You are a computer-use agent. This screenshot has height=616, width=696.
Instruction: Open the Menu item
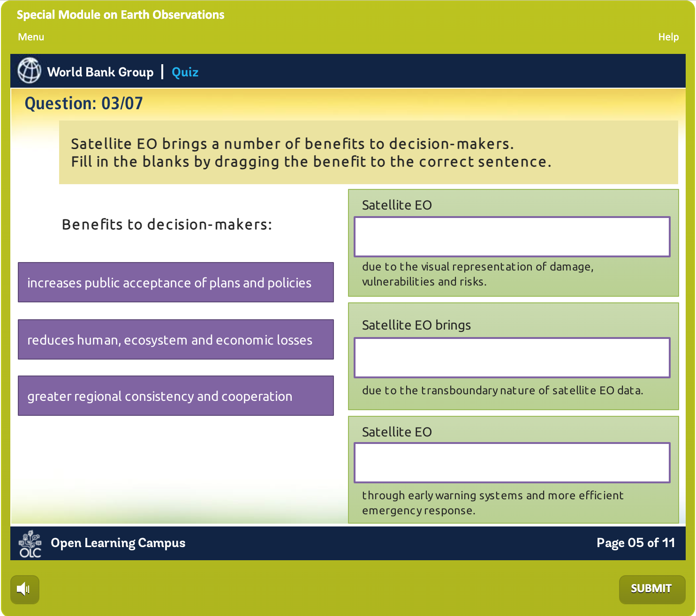click(x=30, y=37)
